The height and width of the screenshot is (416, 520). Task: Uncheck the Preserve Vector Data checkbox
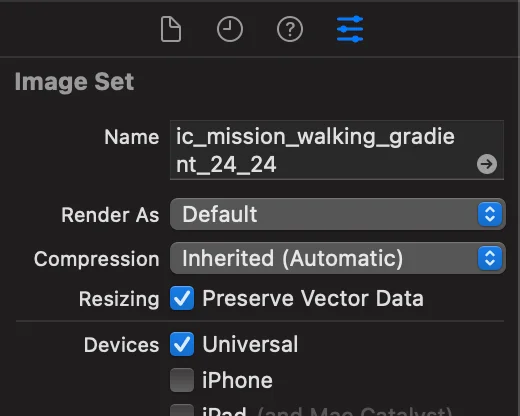coord(182,298)
